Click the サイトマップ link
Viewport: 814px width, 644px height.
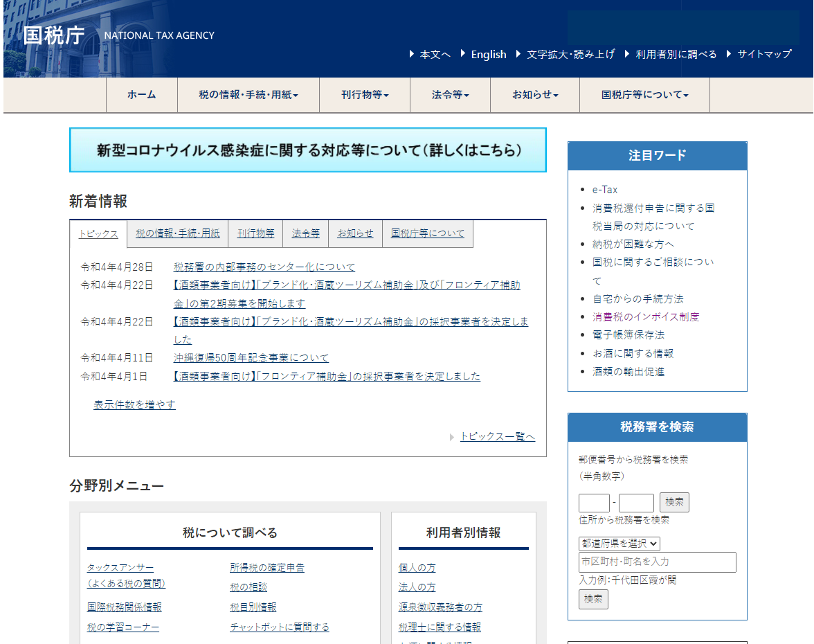click(x=764, y=54)
